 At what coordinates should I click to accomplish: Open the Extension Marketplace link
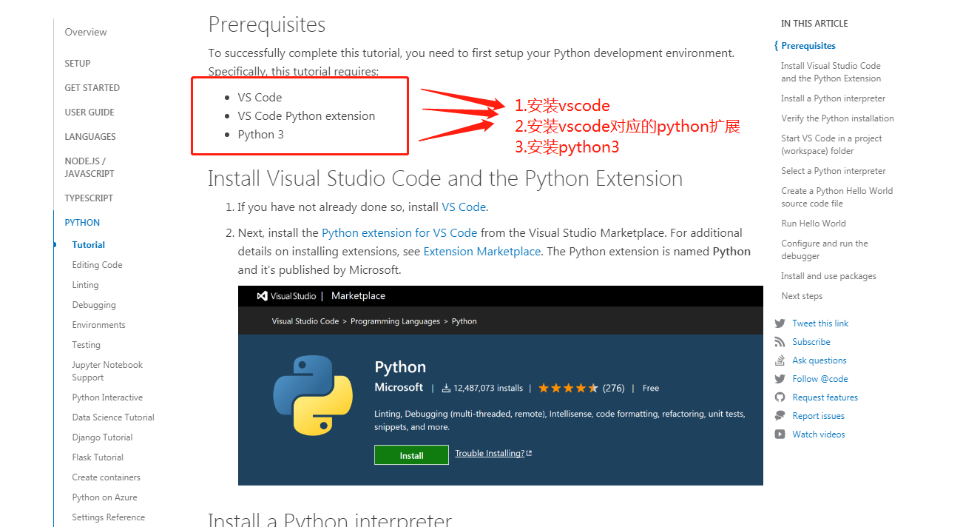pyautogui.click(x=481, y=252)
